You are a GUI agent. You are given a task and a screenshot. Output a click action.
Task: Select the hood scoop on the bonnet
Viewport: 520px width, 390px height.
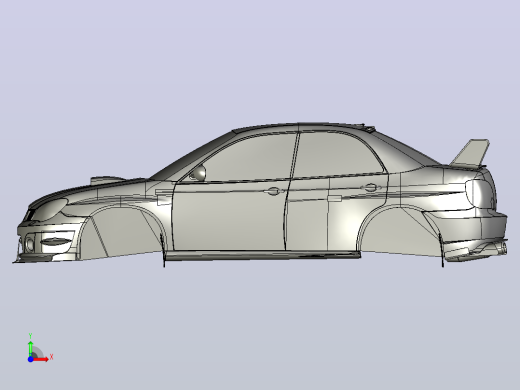107,180
